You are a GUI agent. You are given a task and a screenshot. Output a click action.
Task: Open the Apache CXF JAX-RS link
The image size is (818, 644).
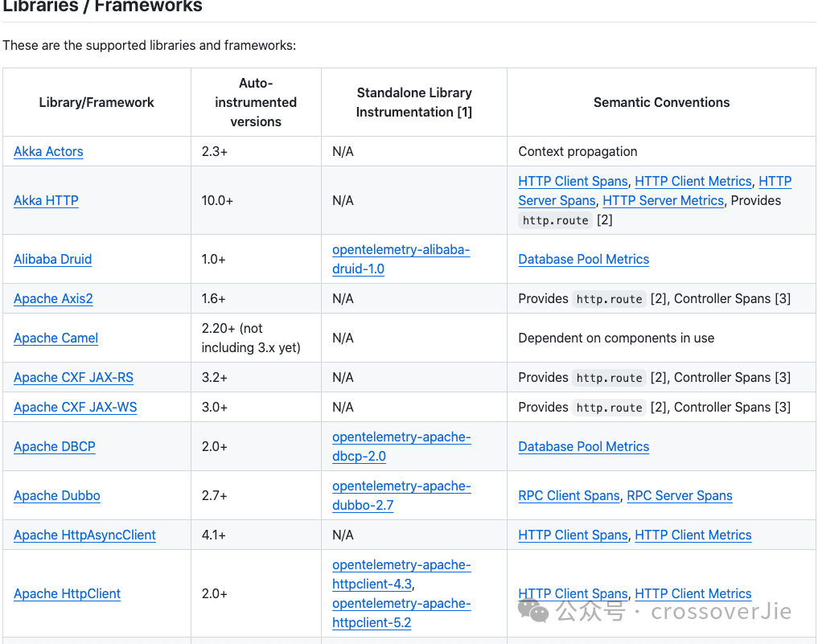tap(73, 377)
